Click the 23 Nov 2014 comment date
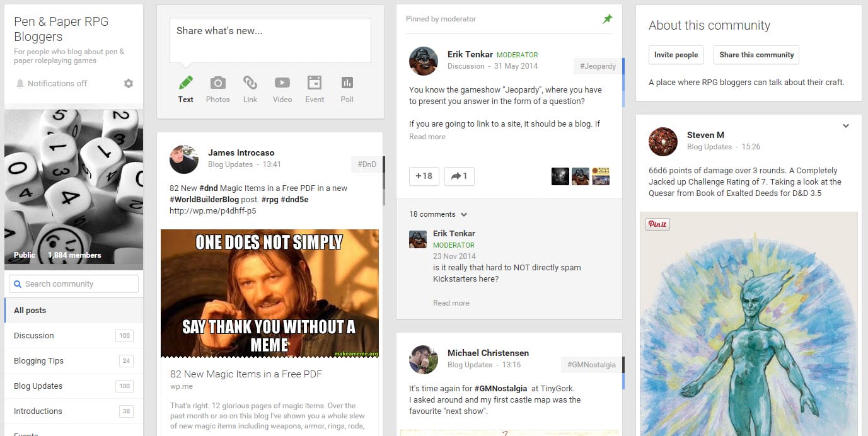Screen dimensions: 868x436 (454, 256)
